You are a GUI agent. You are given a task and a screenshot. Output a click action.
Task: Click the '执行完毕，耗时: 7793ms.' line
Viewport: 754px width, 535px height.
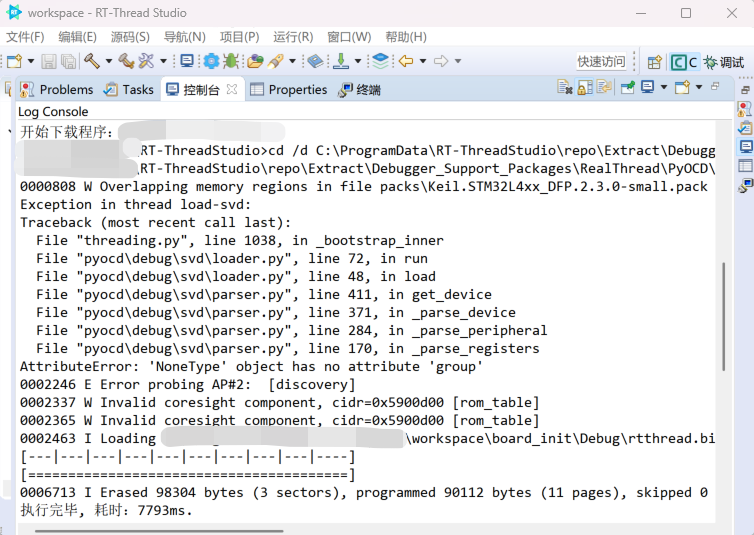point(106,510)
